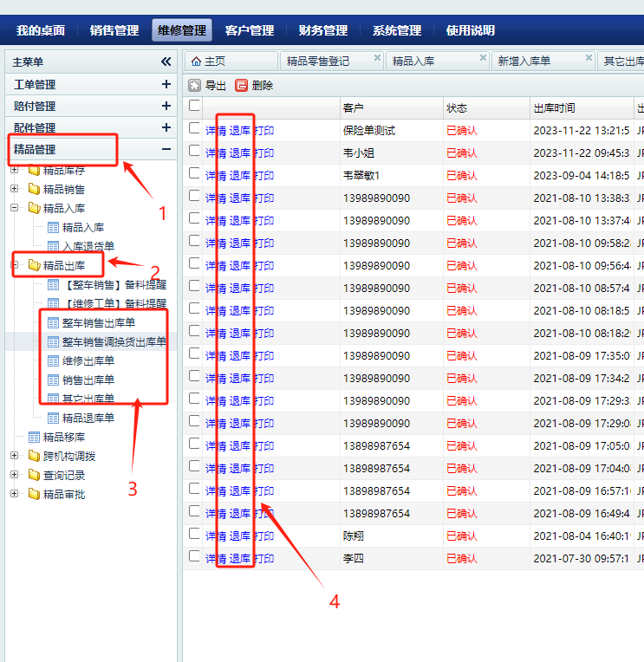This screenshot has height=662, width=644.
Task: Check the row checkbox for 保险单测试
Action: (195, 130)
